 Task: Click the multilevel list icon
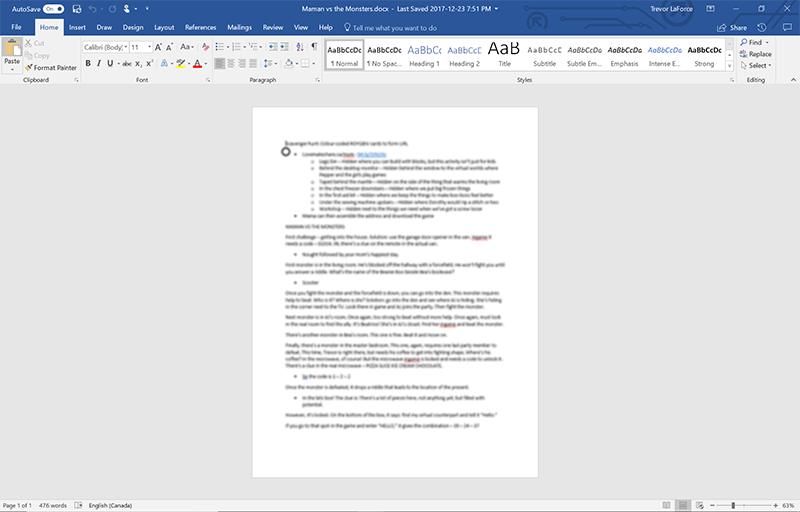click(253, 47)
